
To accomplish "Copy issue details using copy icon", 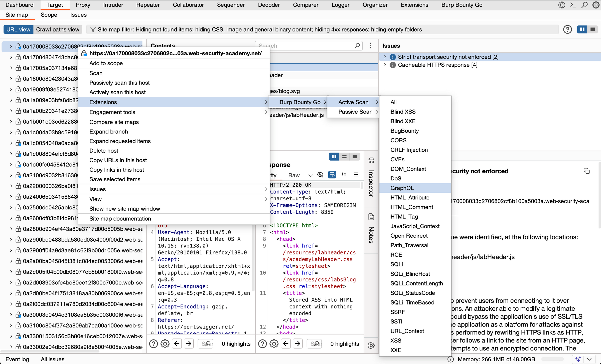I will pos(586,171).
